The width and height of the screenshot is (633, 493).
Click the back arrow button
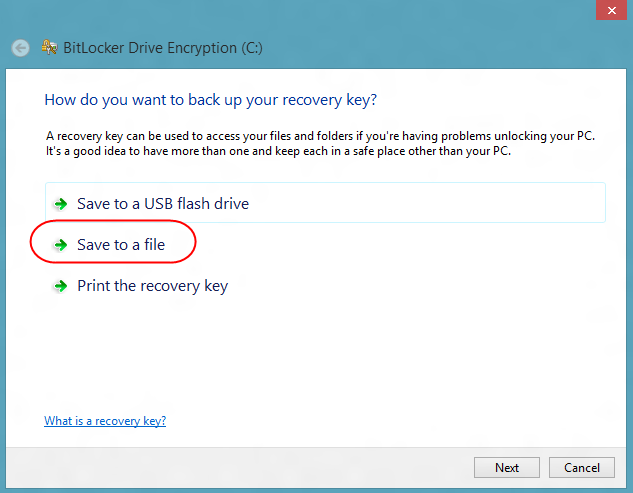(x=20, y=47)
